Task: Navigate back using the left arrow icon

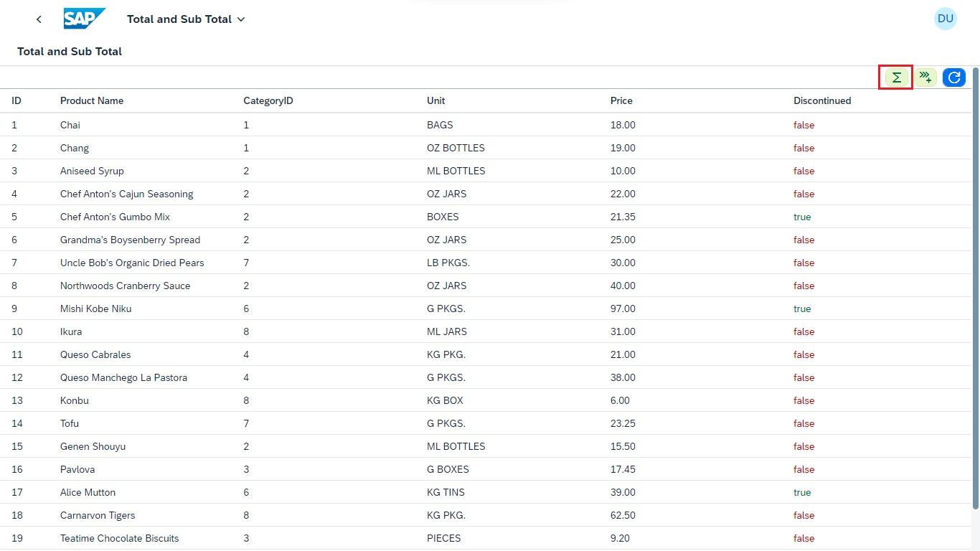Action: tap(39, 19)
